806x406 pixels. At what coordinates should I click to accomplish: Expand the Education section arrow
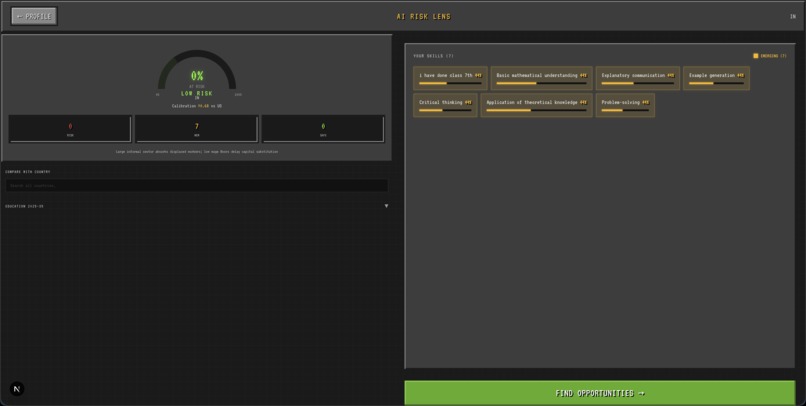pos(386,206)
